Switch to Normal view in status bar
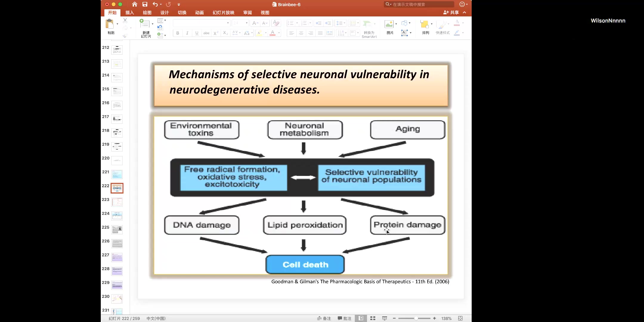The height and width of the screenshot is (322, 644). [x=361, y=318]
